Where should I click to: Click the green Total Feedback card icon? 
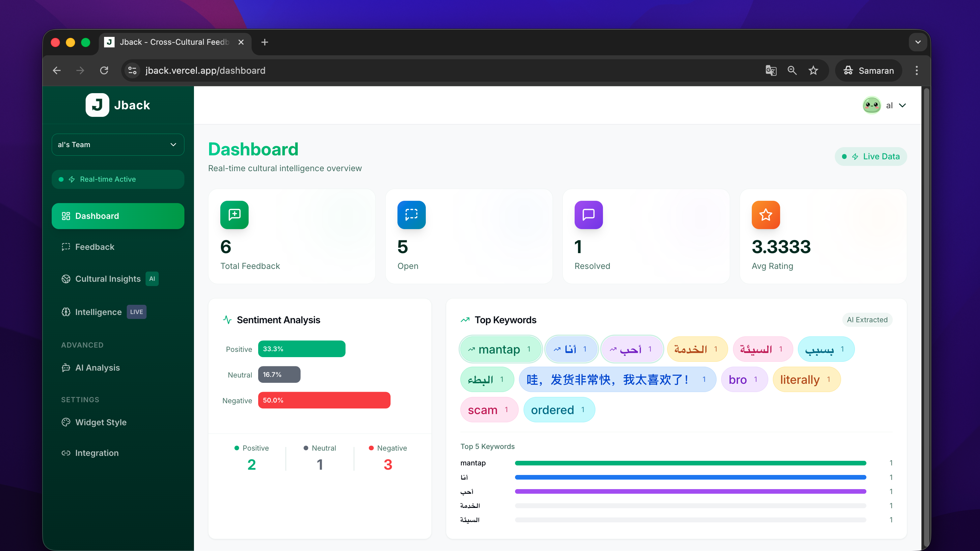click(234, 215)
